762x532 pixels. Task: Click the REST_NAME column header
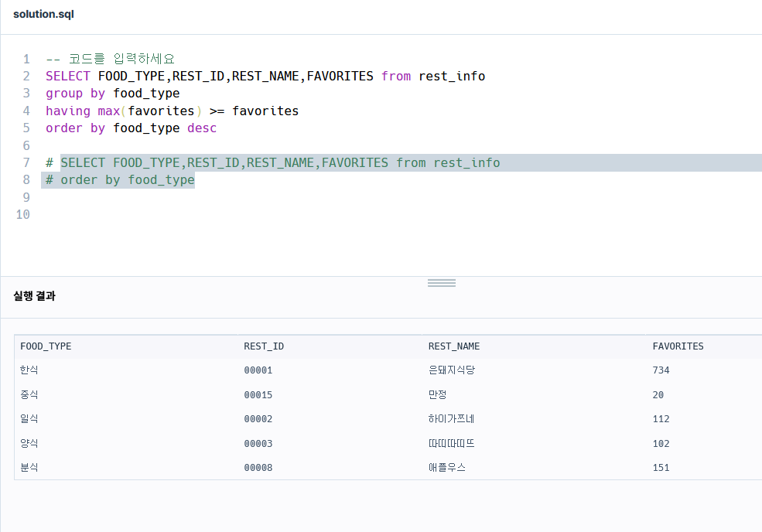(x=454, y=346)
